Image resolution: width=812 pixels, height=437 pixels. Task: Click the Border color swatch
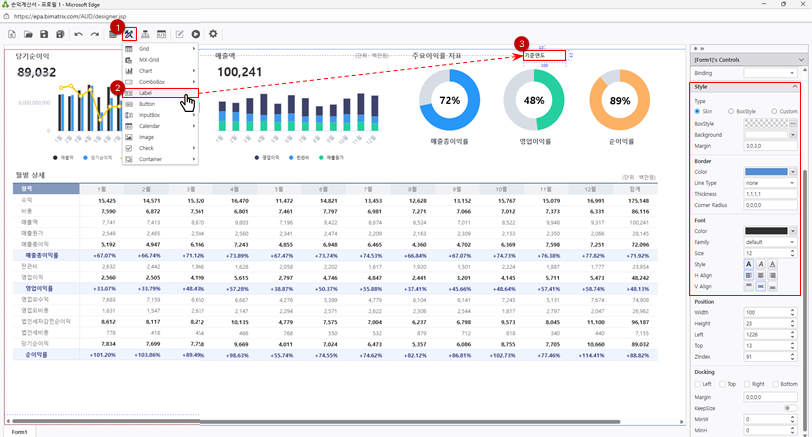click(766, 172)
